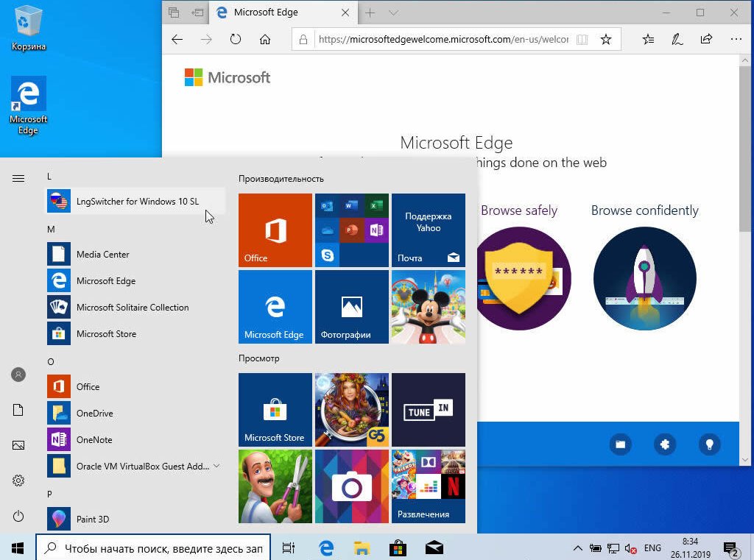Show the Edge tab preview dropdown
The width and height of the screenshot is (754, 560).
pos(393,13)
